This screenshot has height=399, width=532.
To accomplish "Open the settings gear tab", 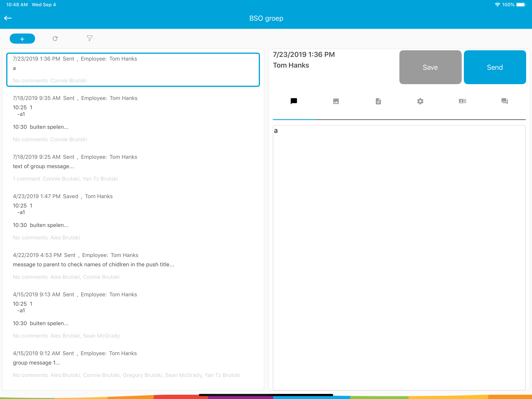I will [420, 101].
